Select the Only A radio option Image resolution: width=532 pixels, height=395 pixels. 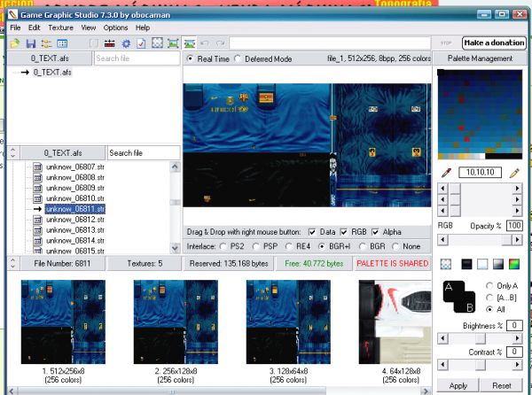[489, 286]
